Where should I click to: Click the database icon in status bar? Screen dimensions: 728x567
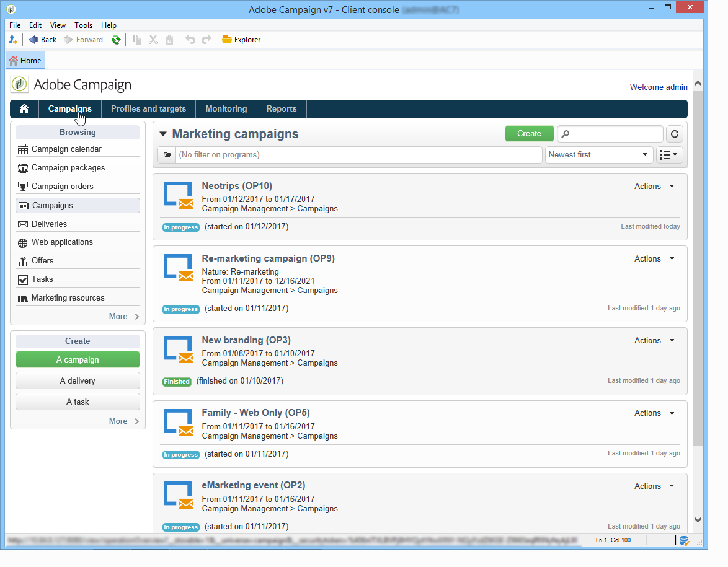coord(684,540)
